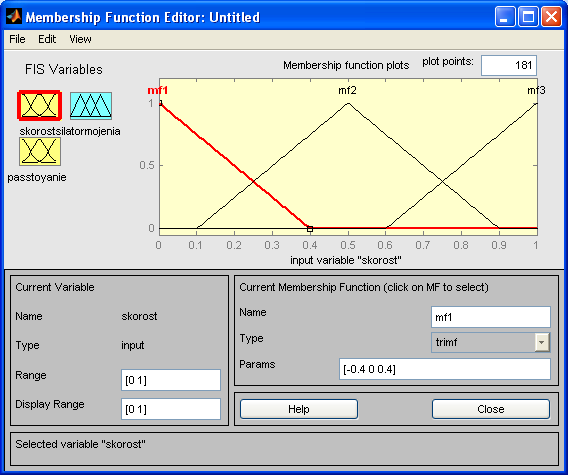Select the red mf1 label

pyautogui.click(x=158, y=90)
